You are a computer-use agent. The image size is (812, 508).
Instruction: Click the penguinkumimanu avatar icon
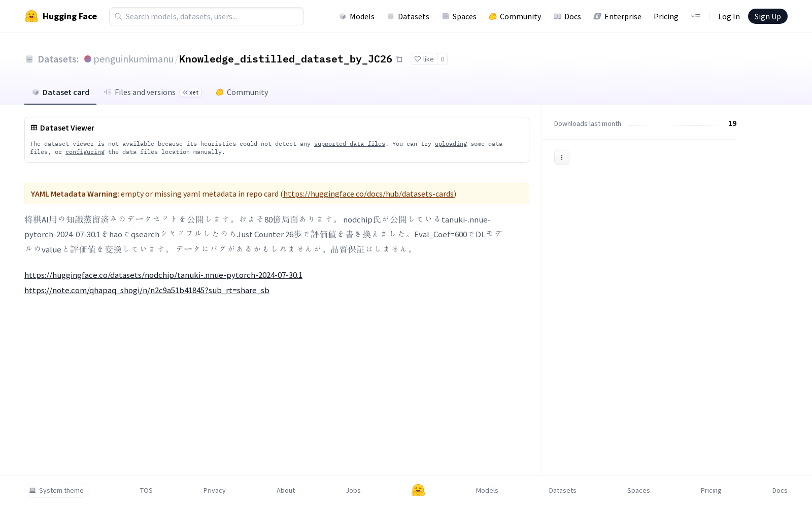[x=88, y=59]
